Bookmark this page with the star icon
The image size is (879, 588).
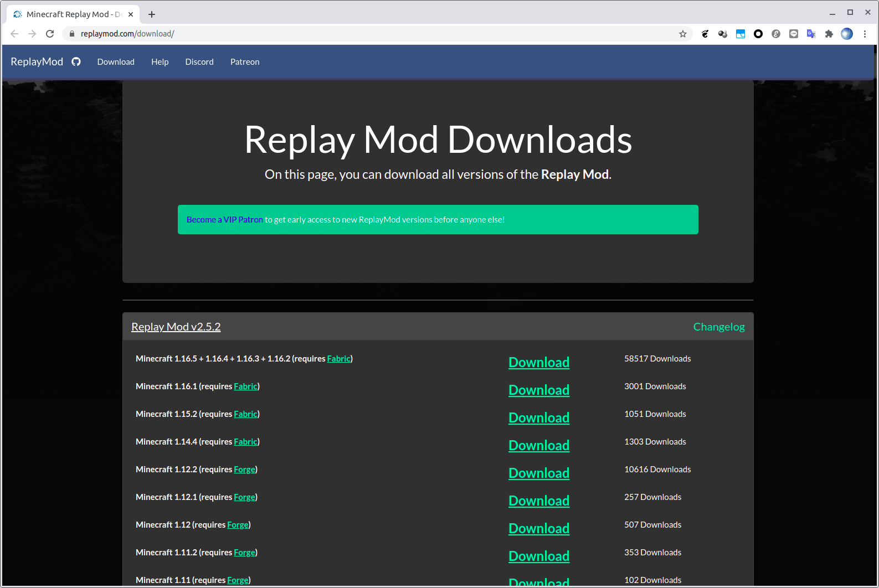coord(683,34)
